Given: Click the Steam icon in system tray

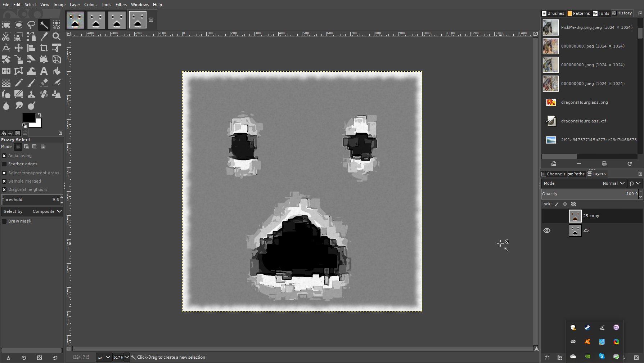Looking at the screenshot, I should (x=587, y=328).
